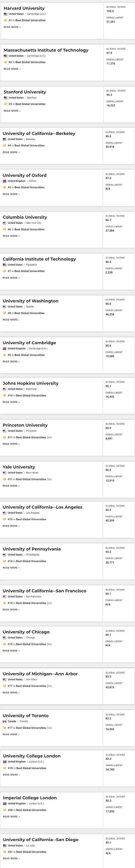Image resolution: width=135 pixels, height=868 pixels.
Task: Open the Columbia University heading link
Action: (x=25, y=217)
